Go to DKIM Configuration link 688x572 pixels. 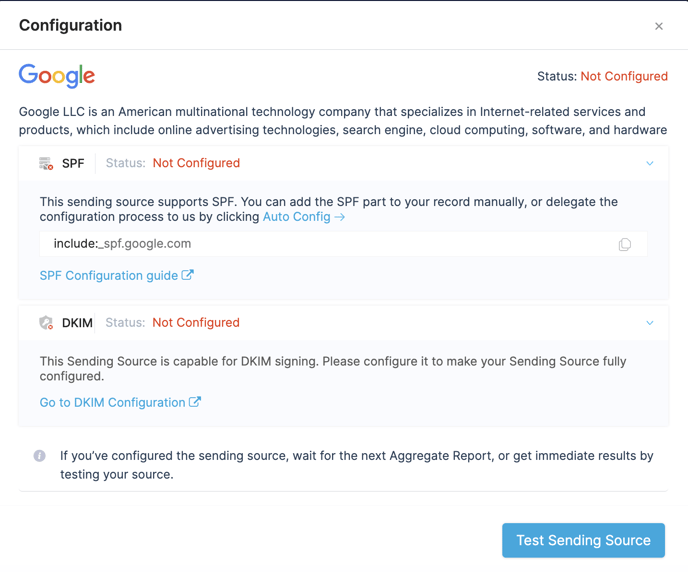point(112,402)
